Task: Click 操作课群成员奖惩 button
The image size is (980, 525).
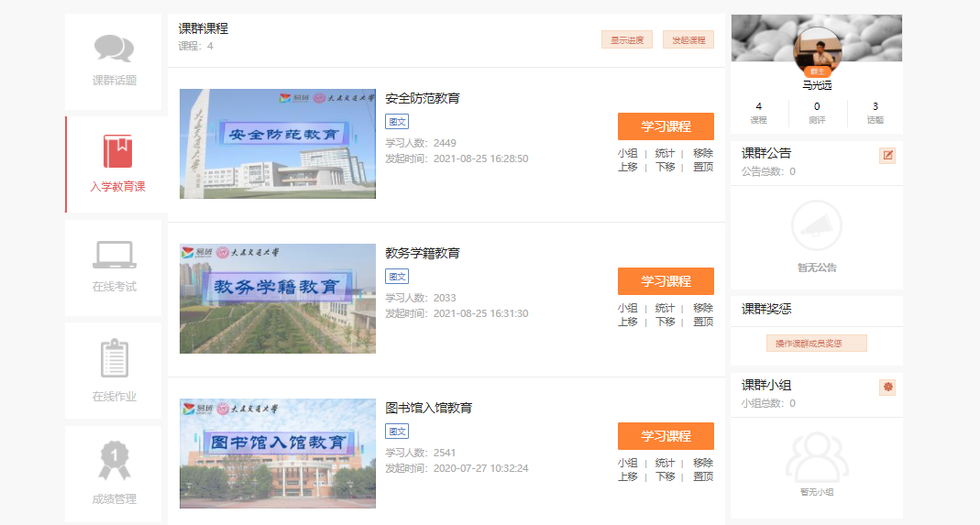Action: click(x=816, y=343)
